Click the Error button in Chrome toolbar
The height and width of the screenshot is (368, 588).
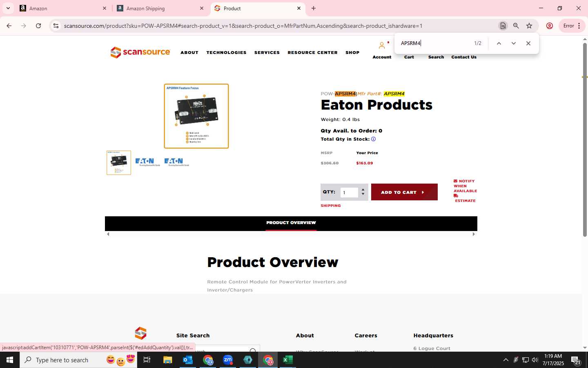coord(571,26)
